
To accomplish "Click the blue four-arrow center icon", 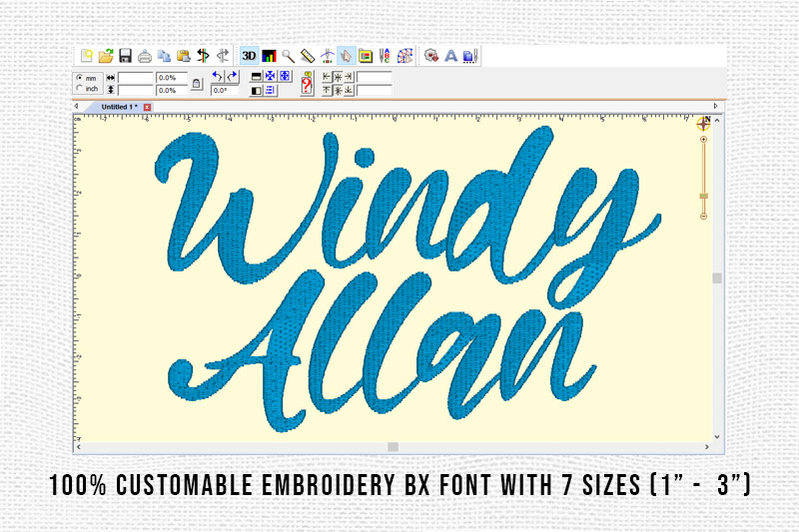I will click(x=270, y=77).
